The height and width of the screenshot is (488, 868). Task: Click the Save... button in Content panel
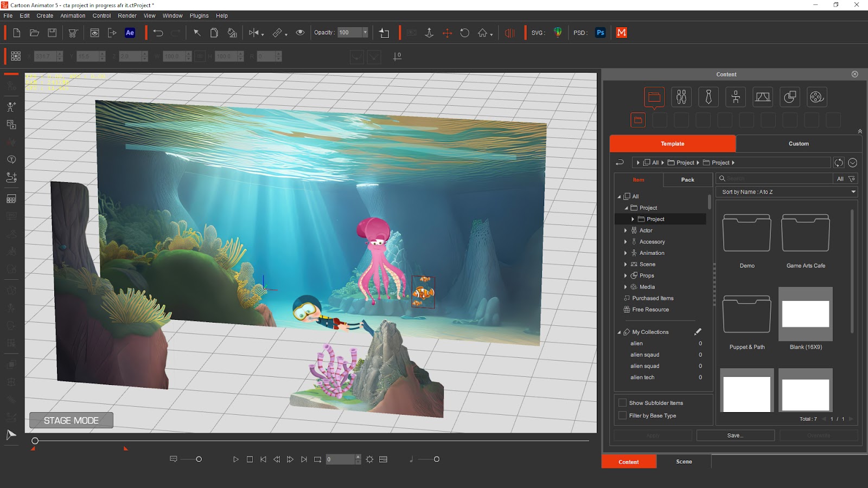[736, 435]
